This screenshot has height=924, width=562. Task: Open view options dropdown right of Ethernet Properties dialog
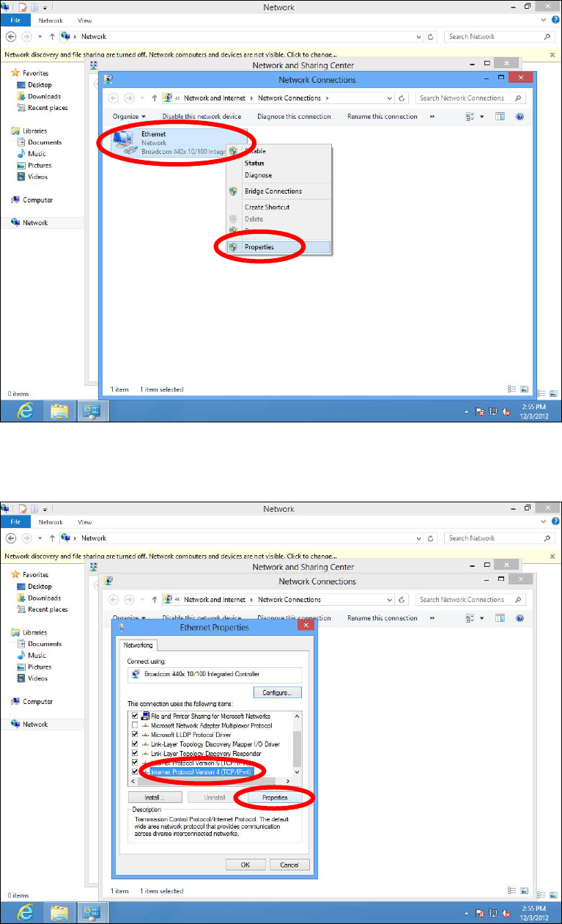click(484, 618)
